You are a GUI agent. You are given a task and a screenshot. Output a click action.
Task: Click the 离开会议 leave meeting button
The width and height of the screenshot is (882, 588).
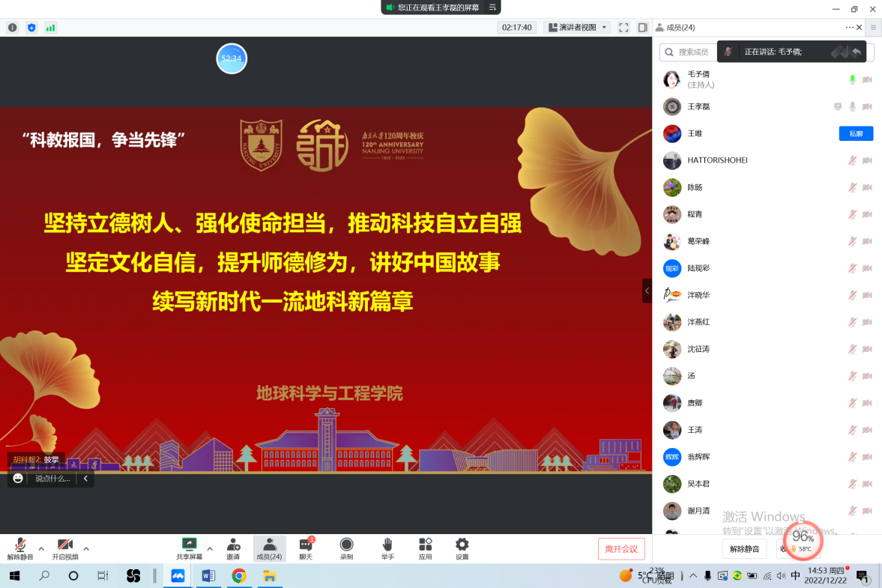click(x=621, y=549)
